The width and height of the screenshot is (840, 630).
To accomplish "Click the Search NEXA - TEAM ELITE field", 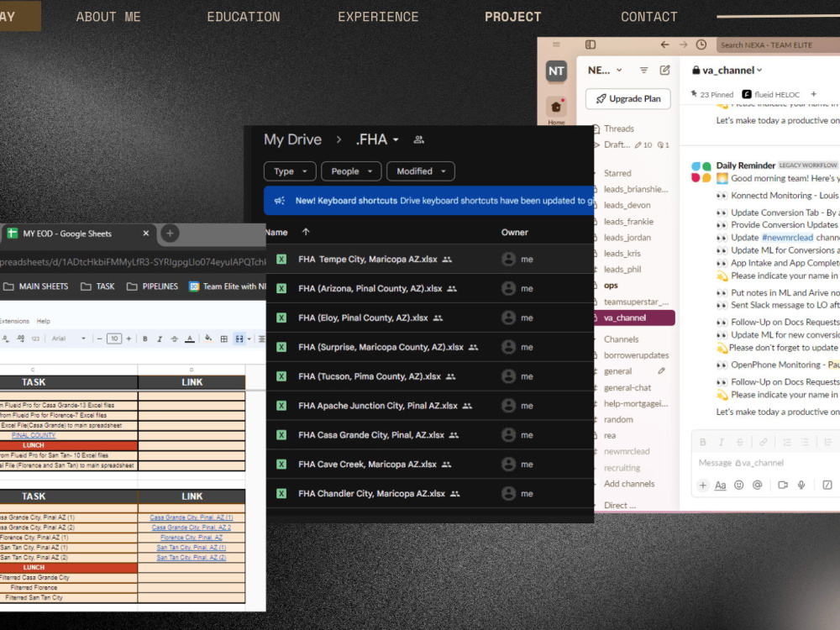I will (x=778, y=45).
